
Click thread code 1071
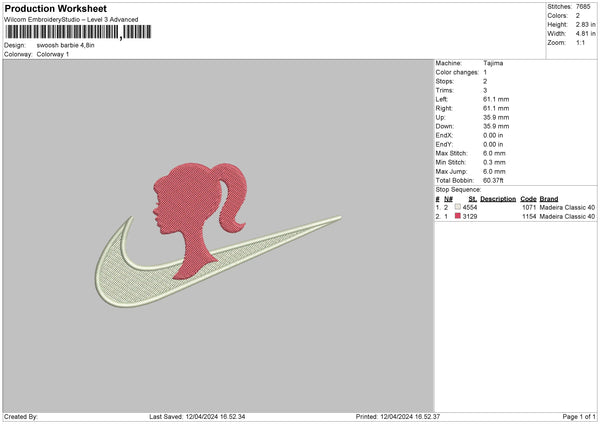(x=529, y=207)
